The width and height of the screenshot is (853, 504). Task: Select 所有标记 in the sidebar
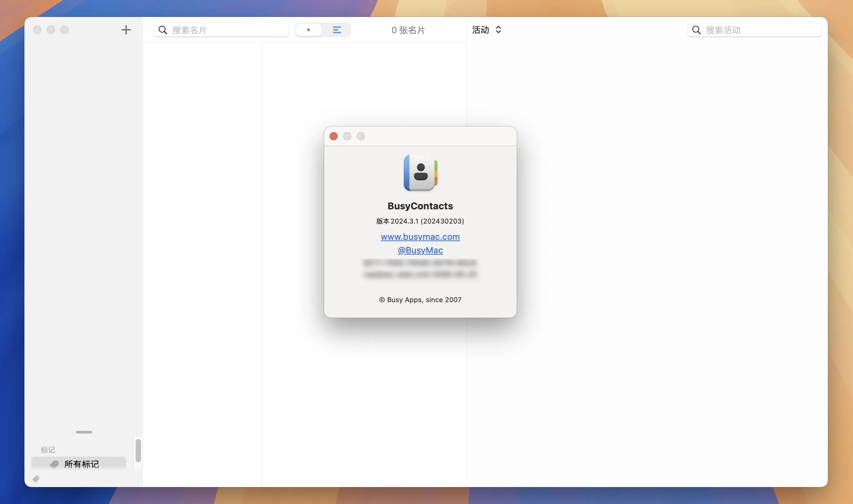[x=79, y=464]
